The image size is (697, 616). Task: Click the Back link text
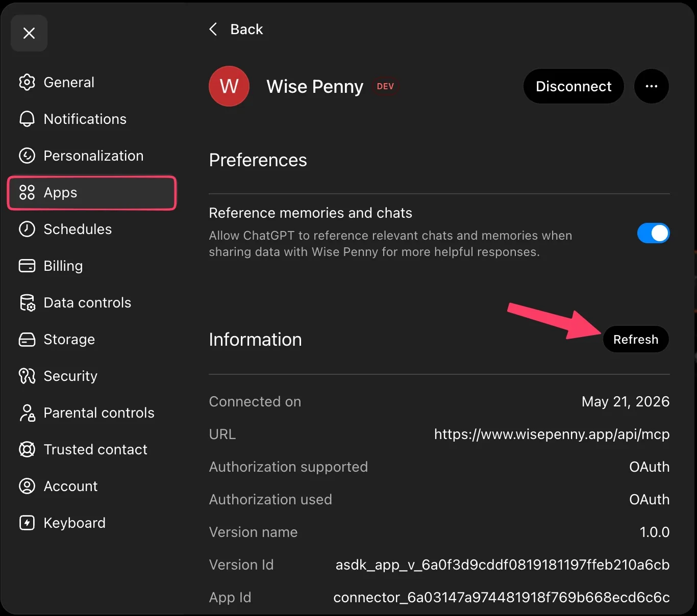pos(246,29)
